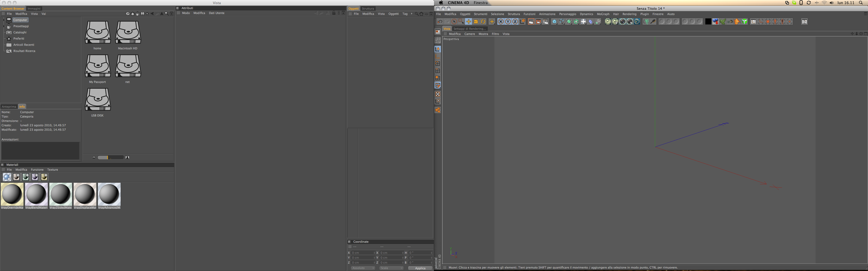Open the spline tools icon
The width and height of the screenshot is (868, 271).
(562, 21)
